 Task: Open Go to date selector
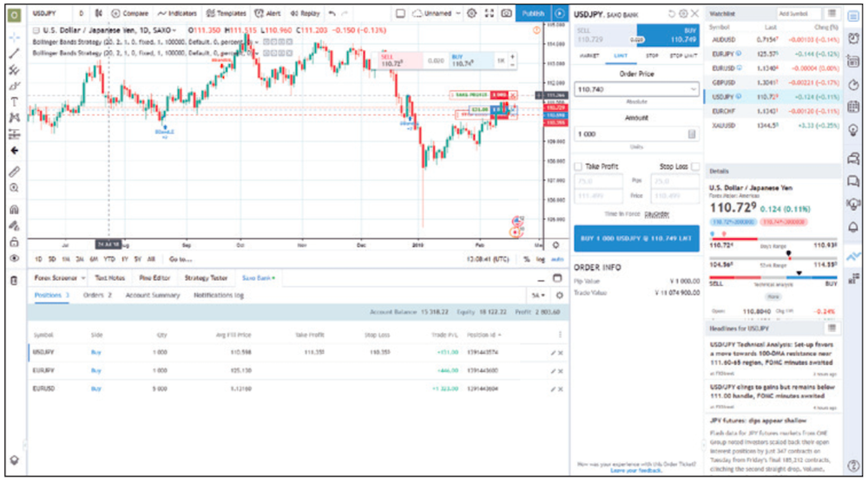pyautogui.click(x=181, y=259)
